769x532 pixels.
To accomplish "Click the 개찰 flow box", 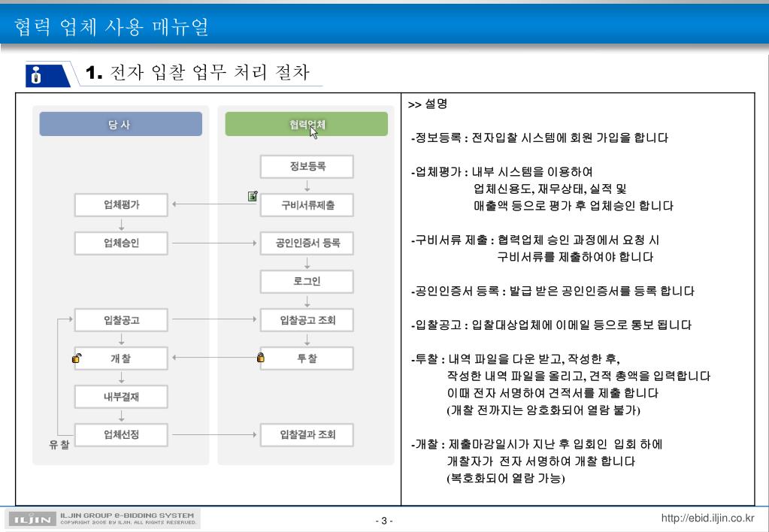I will point(121,358).
